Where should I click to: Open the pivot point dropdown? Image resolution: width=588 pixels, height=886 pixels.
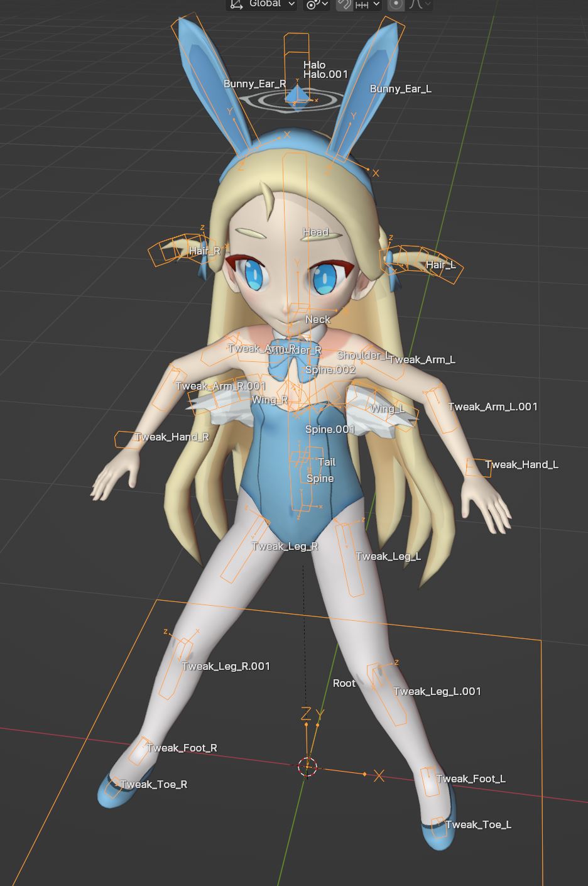(x=317, y=4)
